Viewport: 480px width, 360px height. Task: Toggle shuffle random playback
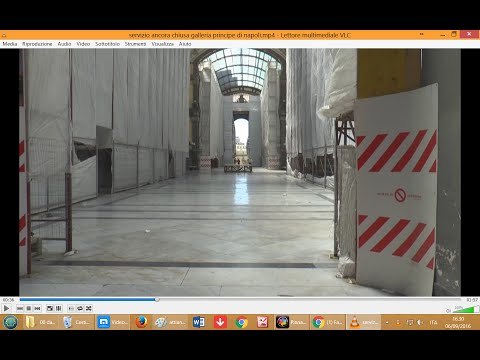(x=88, y=309)
